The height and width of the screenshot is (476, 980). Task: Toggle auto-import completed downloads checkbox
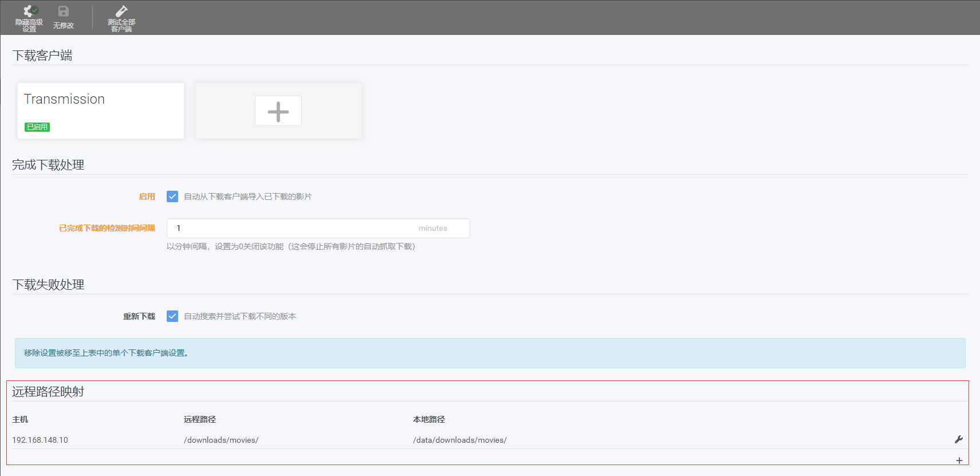tap(172, 196)
